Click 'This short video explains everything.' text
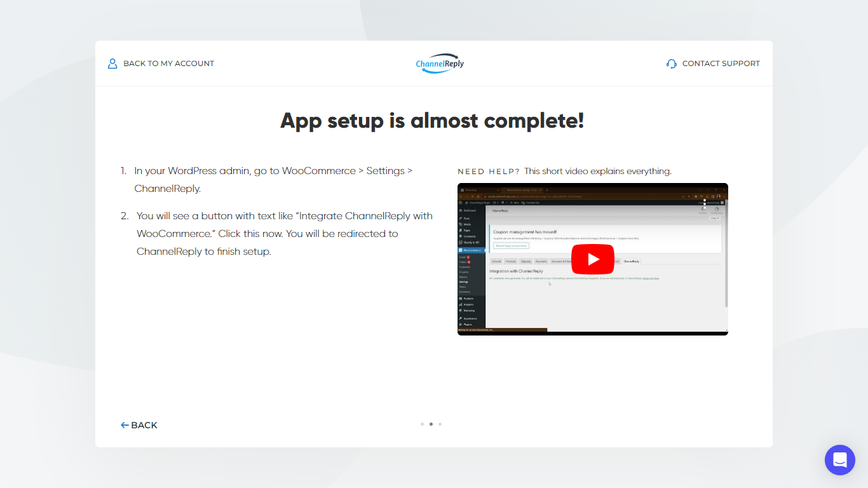The image size is (868, 488). 598,172
